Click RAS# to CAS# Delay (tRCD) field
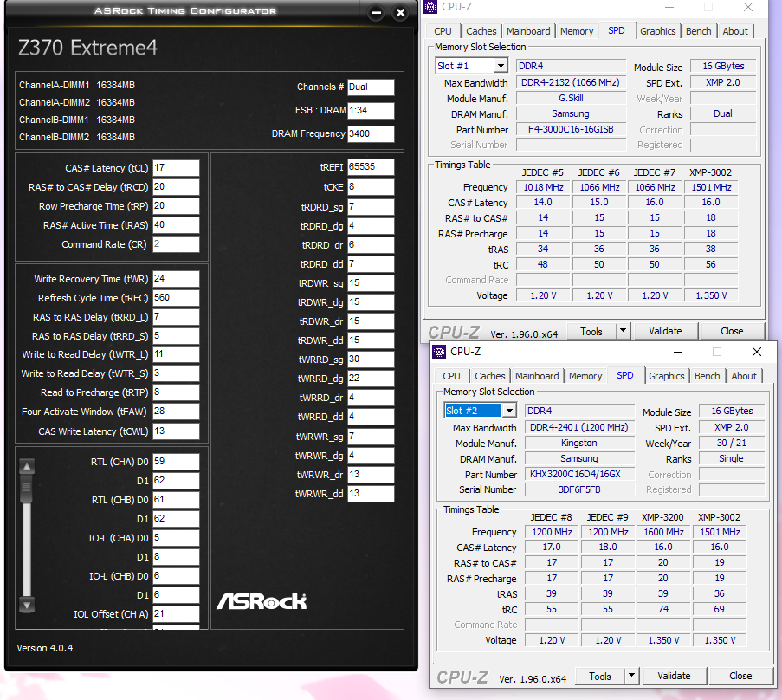The image size is (782, 700). (x=176, y=186)
